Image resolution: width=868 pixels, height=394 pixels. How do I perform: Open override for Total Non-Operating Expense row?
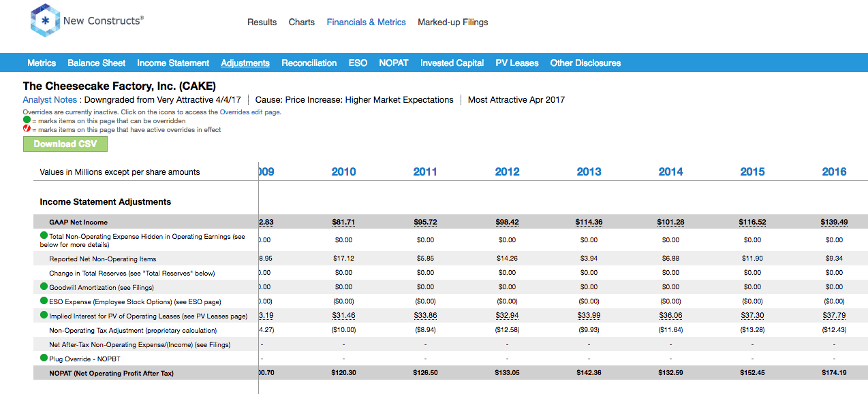tap(44, 235)
